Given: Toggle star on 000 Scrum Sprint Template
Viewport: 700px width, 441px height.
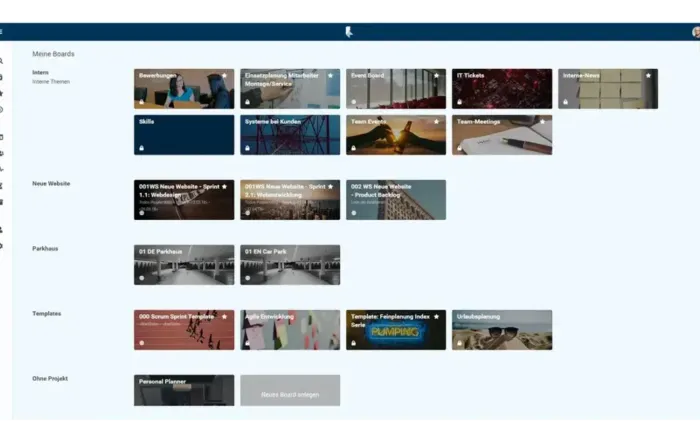Looking at the screenshot, I should point(225,316).
